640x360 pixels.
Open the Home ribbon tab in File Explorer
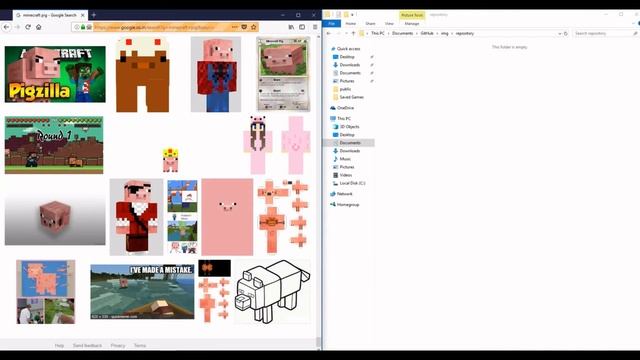(x=350, y=24)
